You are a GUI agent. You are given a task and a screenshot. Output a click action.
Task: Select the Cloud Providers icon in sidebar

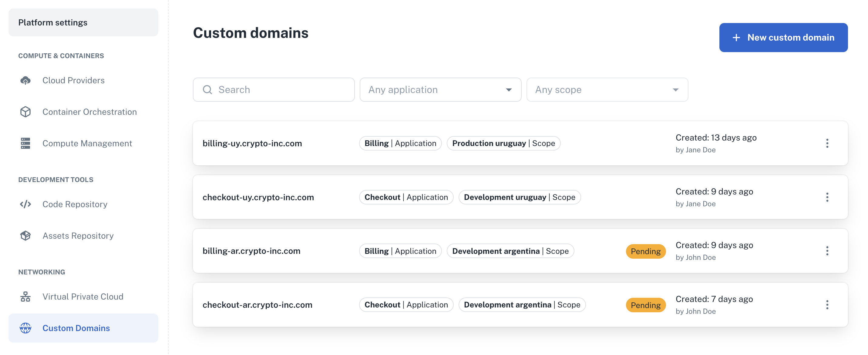pyautogui.click(x=25, y=80)
